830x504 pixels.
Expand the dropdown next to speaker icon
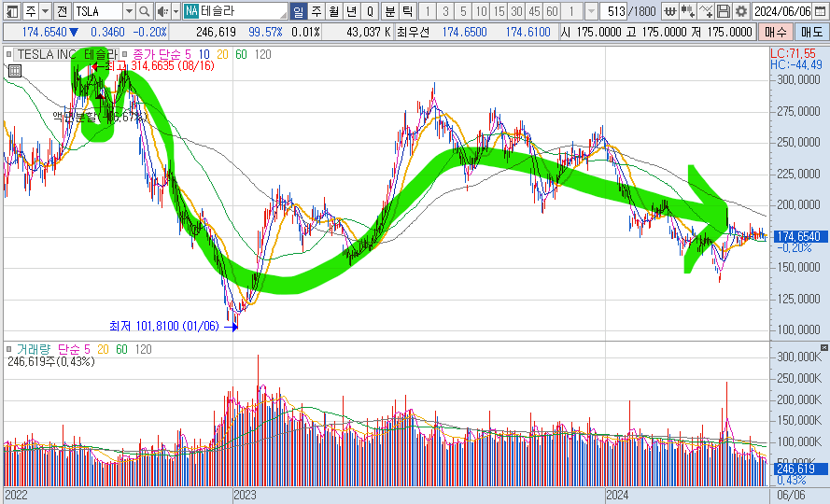click(x=176, y=11)
